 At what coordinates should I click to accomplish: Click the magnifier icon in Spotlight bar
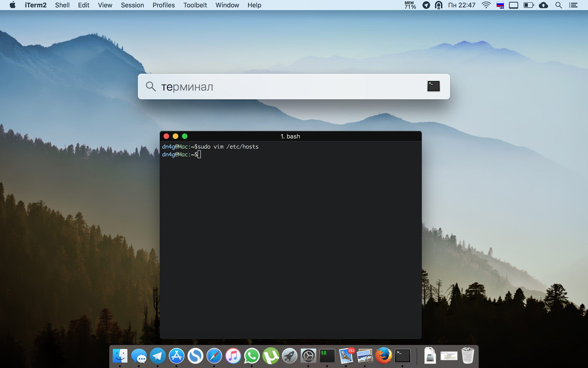pyautogui.click(x=151, y=86)
